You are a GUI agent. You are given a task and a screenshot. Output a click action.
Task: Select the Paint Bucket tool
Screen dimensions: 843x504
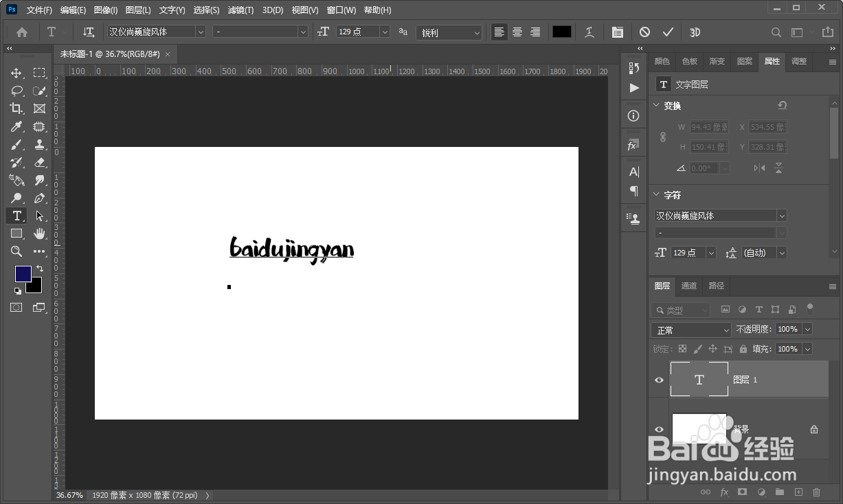[16, 180]
